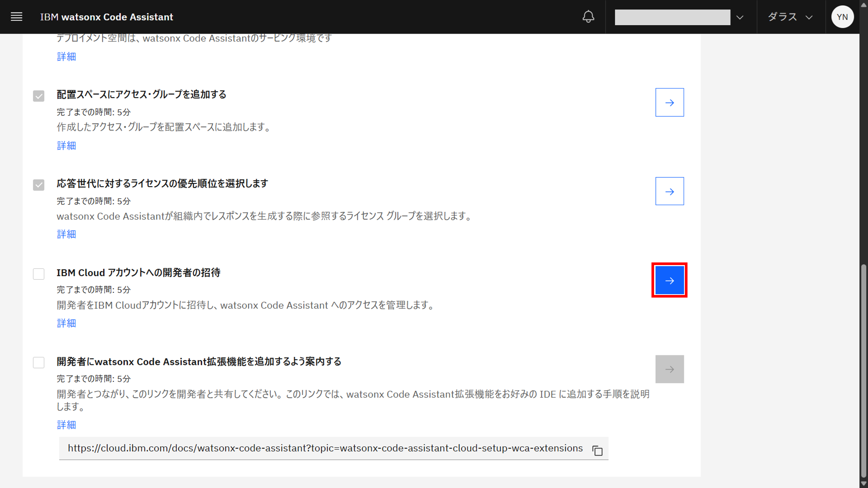Viewport: 868px width, 488px height.
Task: Click grey arrow for extension guidance step
Action: [x=669, y=369]
